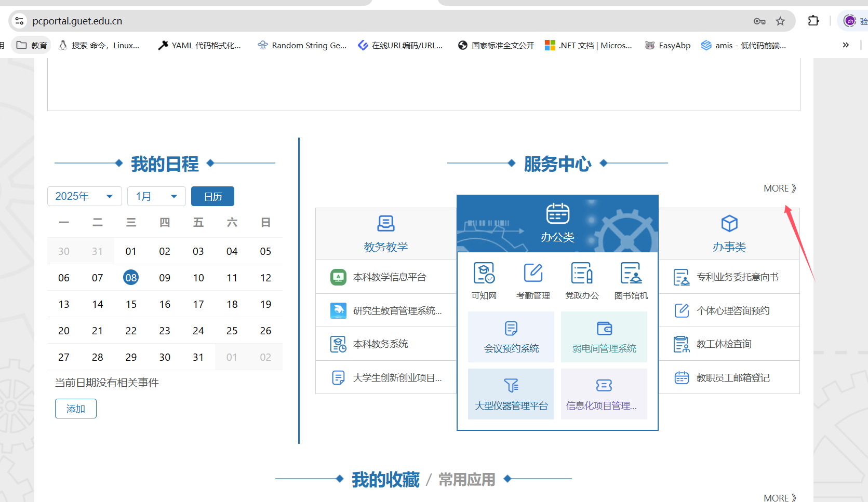Viewport: 868px width, 502px height.
Task: Click the browser extensions puzzle icon
Action: pyautogui.click(x=813, y=21)
